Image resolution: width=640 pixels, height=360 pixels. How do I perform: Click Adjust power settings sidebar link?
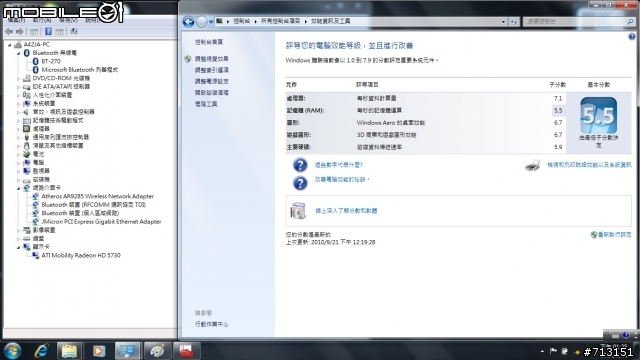tap(211, 81)
